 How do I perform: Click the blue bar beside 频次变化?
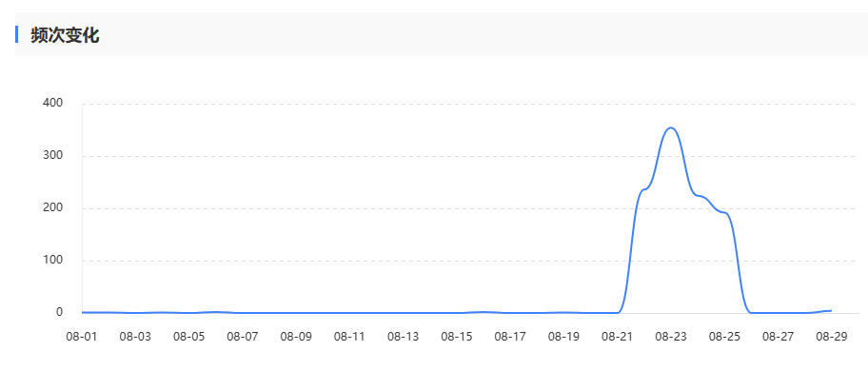point(16,34)
